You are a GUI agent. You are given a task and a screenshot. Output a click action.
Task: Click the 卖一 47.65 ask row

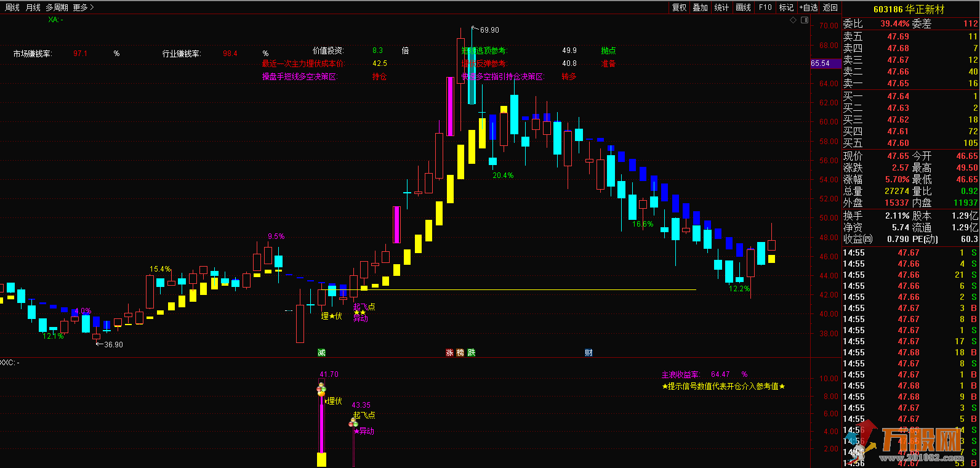(x=910, y=83)
